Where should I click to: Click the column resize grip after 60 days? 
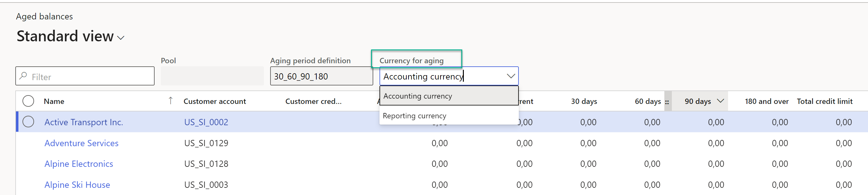point(667,102)
